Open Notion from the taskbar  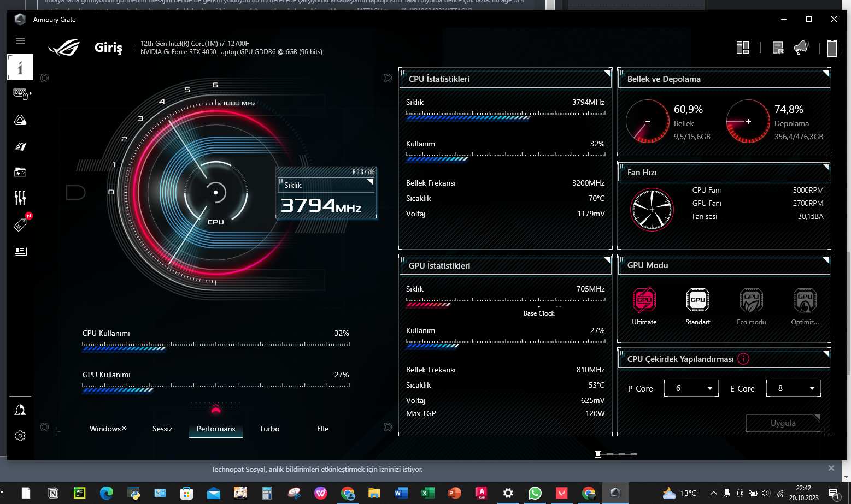click(x=53, y=493)
